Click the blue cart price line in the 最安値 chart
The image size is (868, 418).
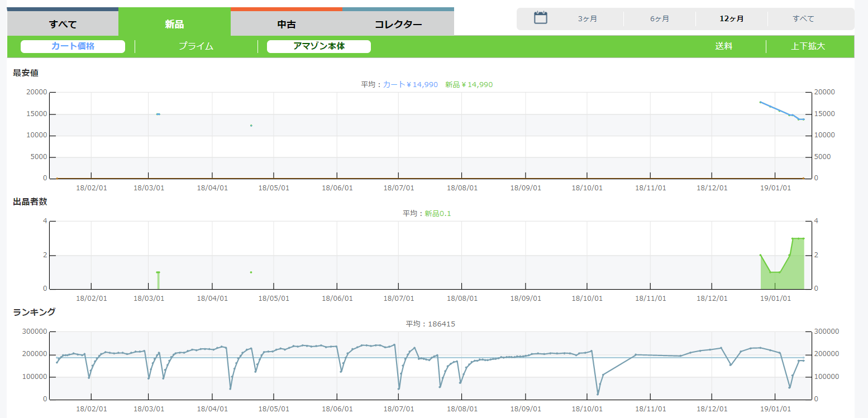[775, 109]
